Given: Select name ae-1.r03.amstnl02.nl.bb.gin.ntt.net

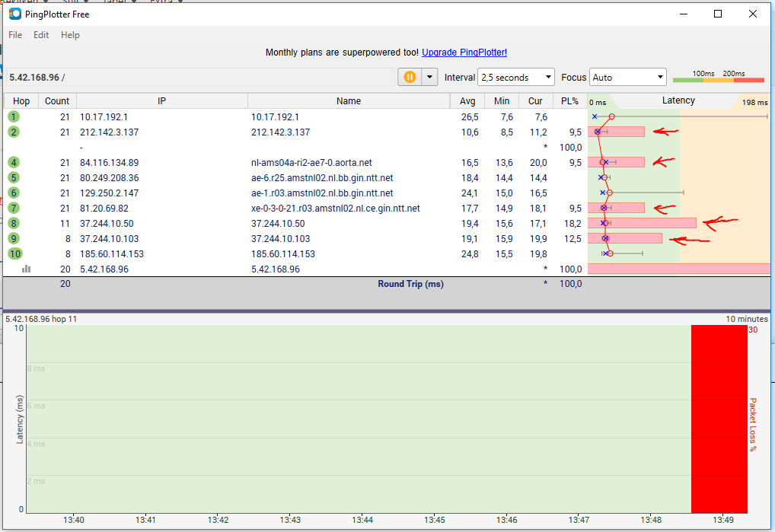Looking at the screenshot, I should pos(322,193).
